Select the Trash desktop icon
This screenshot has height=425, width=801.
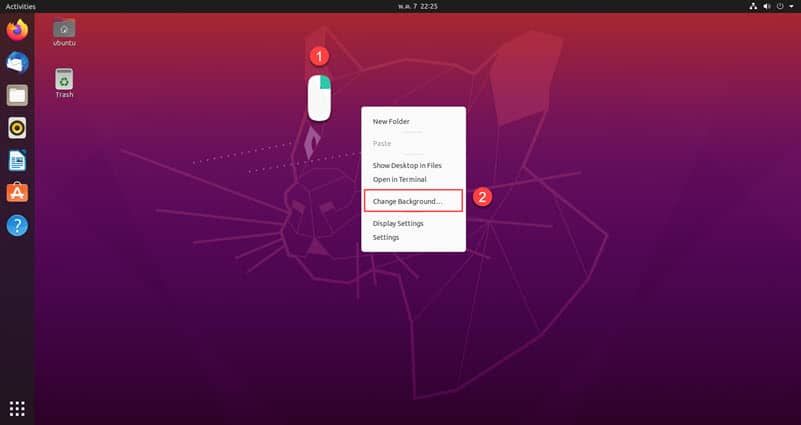(x=64, y=83)
